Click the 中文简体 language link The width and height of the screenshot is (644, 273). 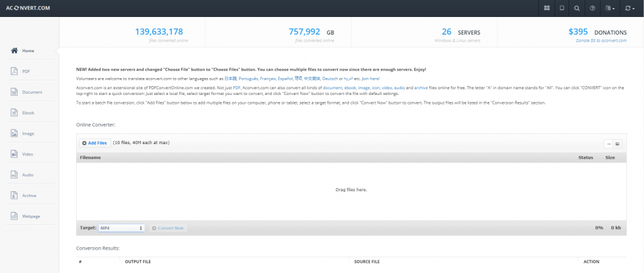click(312, 79)
